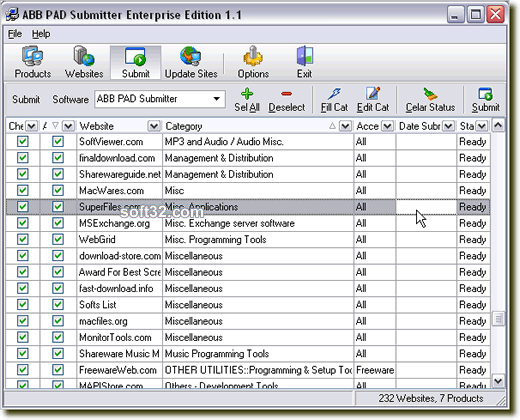Open the Help menu
This screenshot has width=520, height=420.
(41, 34)
